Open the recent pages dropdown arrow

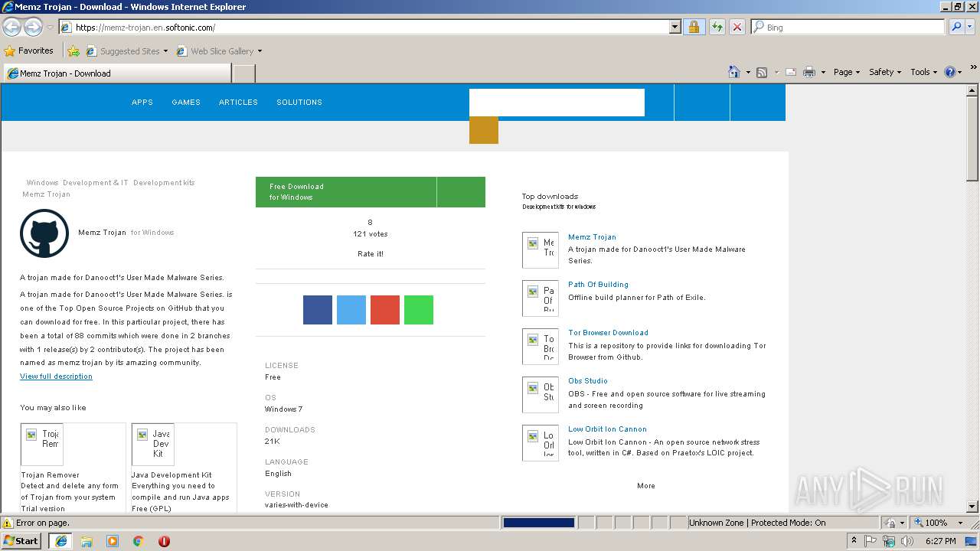[x=50, y=28]
